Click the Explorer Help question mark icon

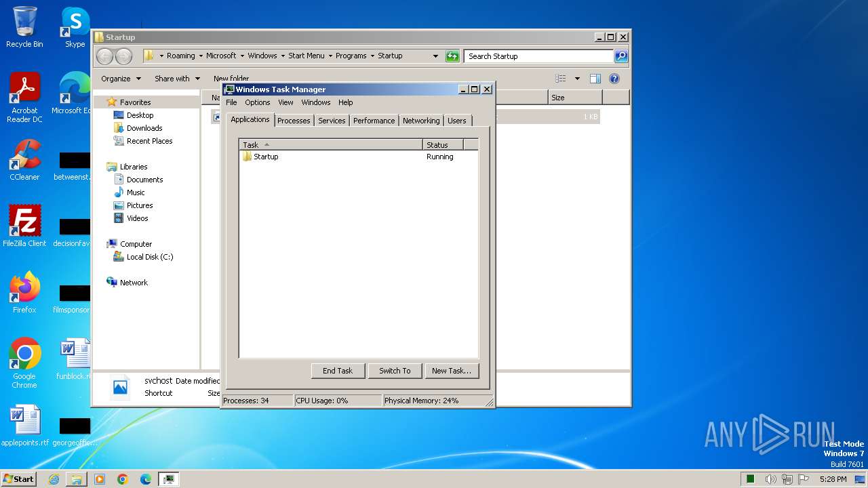(614, 79)
